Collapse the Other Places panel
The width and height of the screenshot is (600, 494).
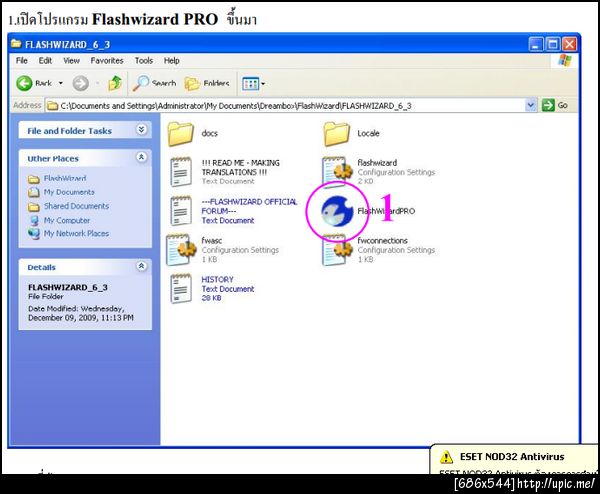[141, 157]
